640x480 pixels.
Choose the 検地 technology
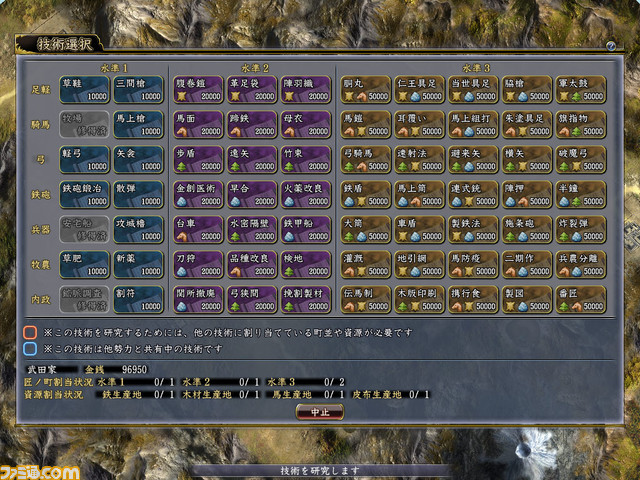coord(306,265)
